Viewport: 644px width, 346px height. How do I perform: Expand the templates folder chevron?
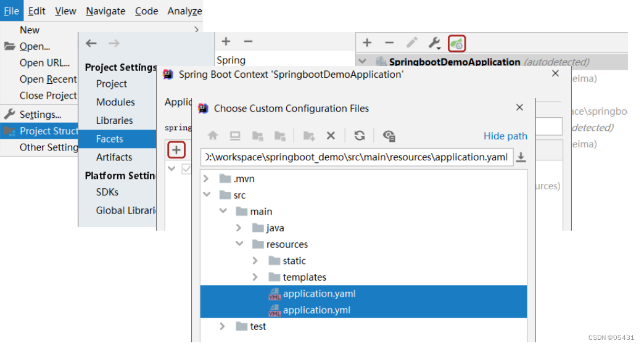pos(255,277)
